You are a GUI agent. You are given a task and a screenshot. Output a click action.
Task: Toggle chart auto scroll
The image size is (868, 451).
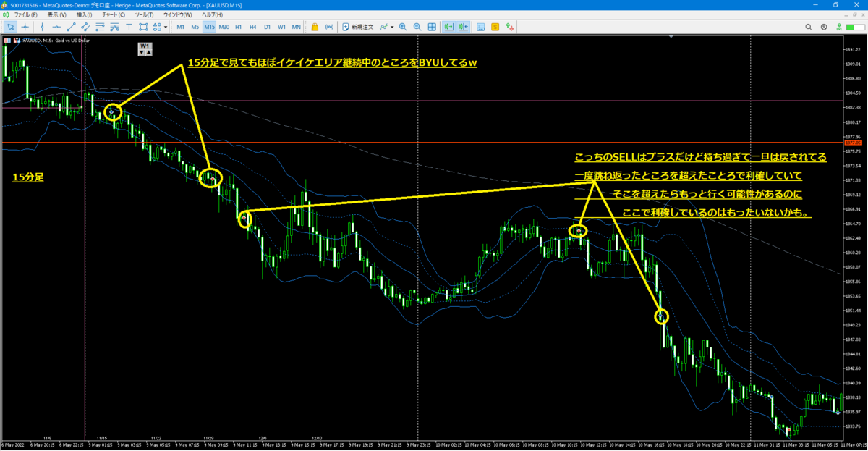[x=448, y=27]
